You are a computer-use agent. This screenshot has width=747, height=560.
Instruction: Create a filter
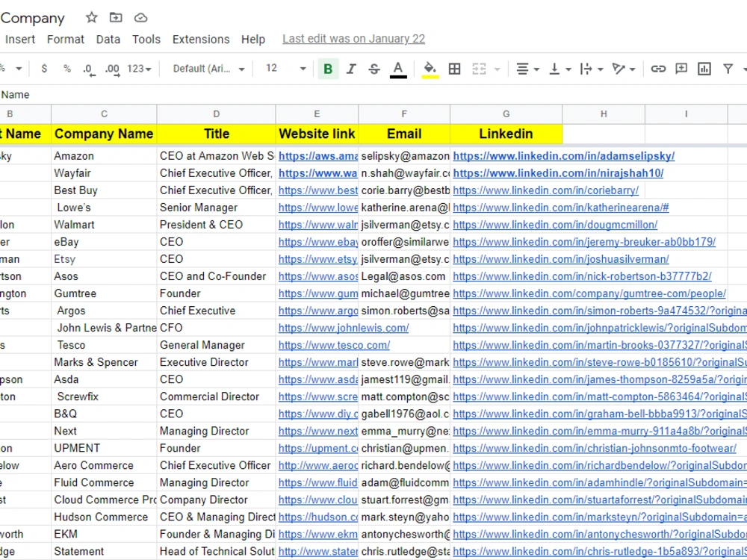(x=728, y=69)
